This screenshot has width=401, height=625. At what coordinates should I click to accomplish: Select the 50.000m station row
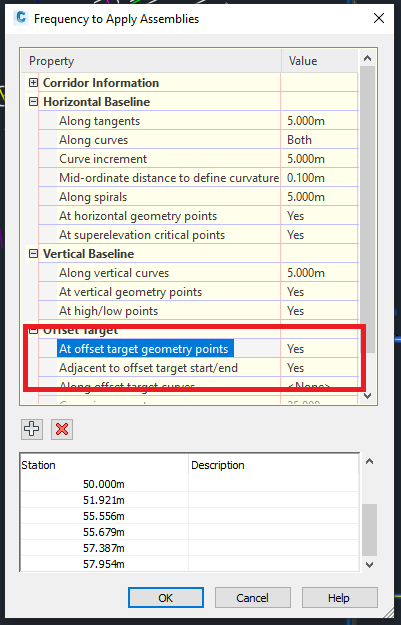(x=190, y=484)
